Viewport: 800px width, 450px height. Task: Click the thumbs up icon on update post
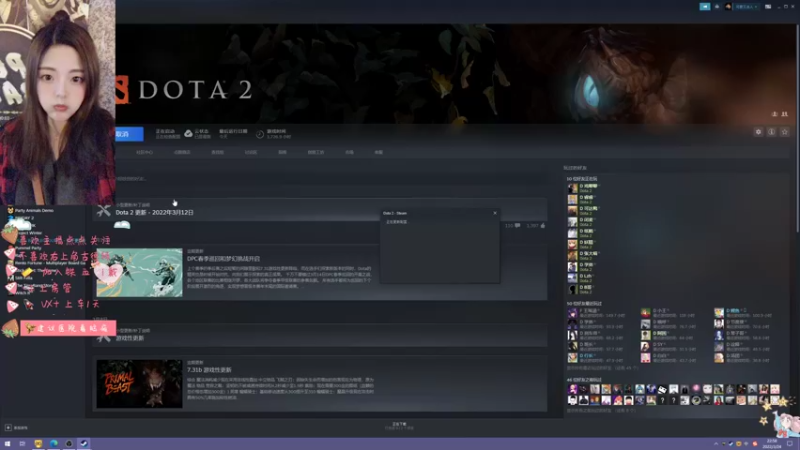[x=543, y=226]
